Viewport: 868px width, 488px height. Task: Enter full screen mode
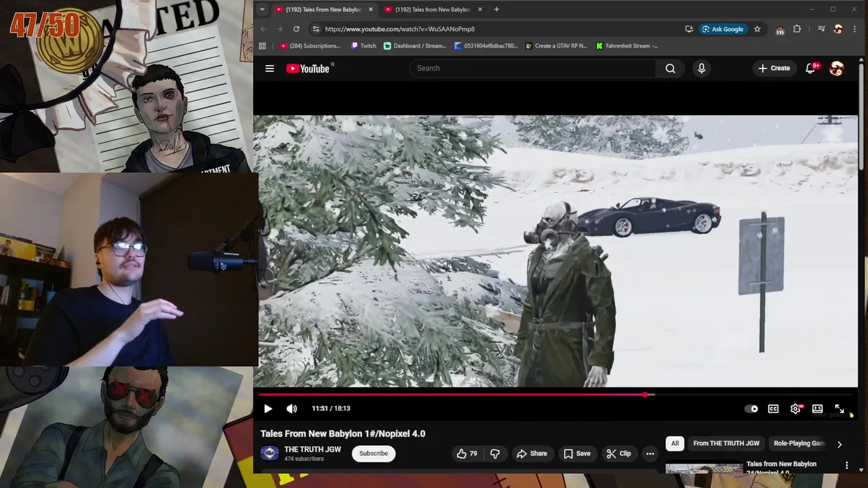[840, 409]
